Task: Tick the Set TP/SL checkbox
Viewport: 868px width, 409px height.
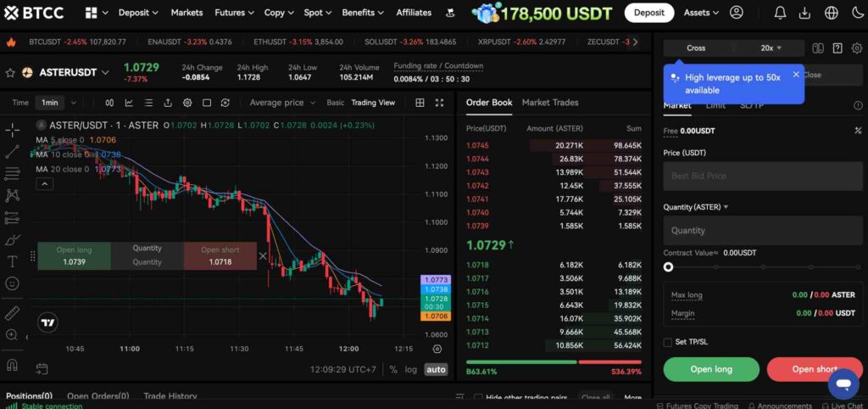Action: coord(668,342)
